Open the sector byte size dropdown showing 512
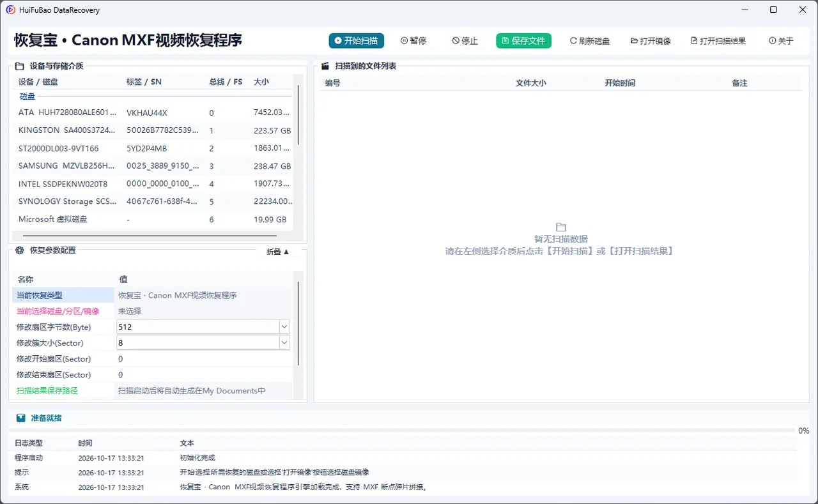Screen dimensions: 818x504 [x=284, y=327]
